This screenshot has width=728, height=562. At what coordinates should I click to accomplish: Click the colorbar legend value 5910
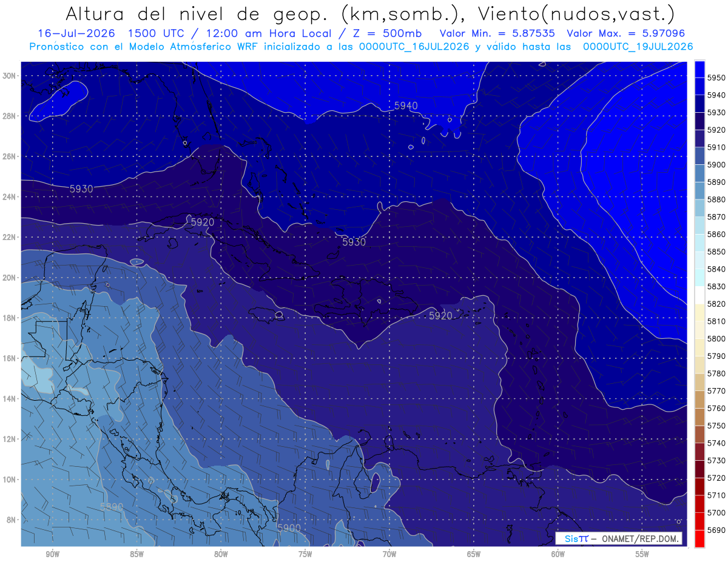point(717,147)
